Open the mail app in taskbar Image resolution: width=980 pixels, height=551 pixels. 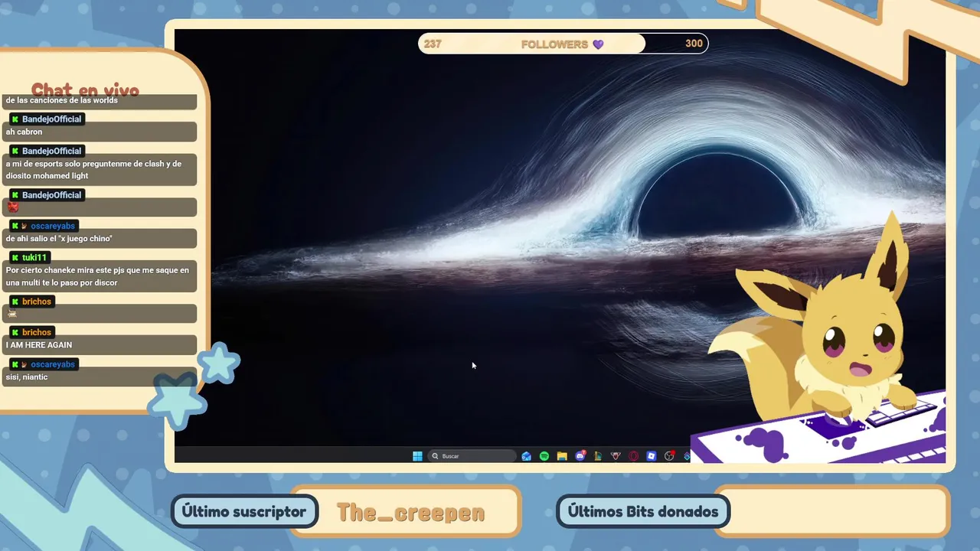[526, 456]
